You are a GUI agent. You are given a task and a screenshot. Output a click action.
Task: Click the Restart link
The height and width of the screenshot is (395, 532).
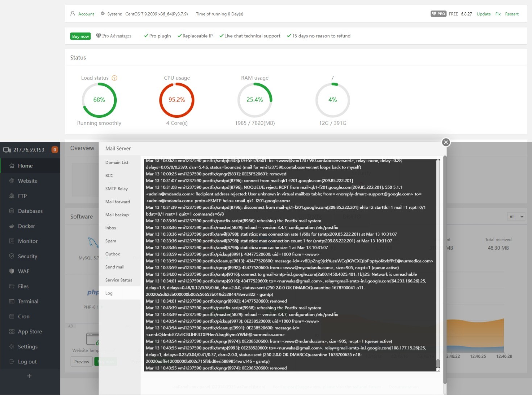pos(512,14)
